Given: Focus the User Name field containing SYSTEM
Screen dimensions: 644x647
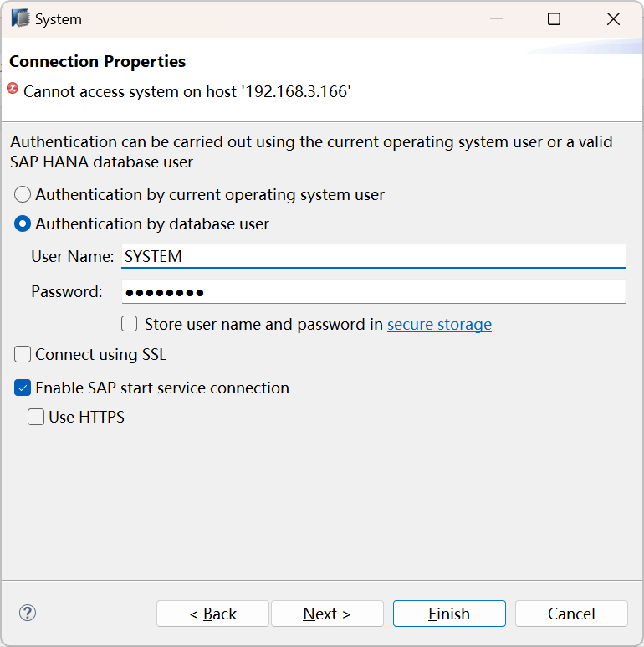Looking at the screenshot, I should (x=374, y=256).
